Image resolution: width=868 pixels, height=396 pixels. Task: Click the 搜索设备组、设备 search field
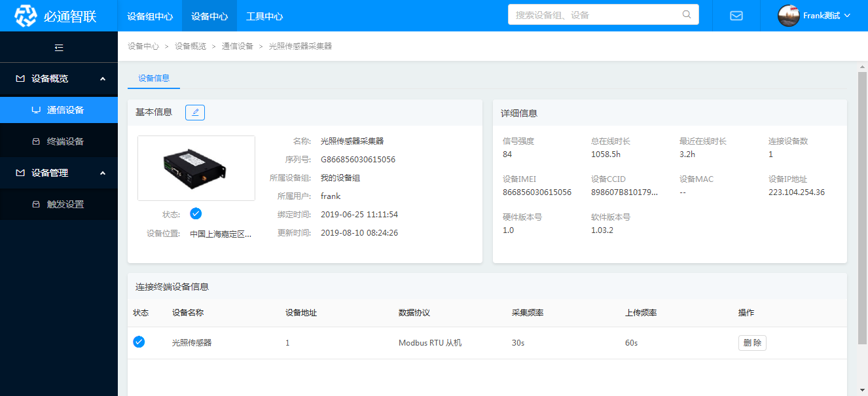pyautogui.click(x=596, y=14)
